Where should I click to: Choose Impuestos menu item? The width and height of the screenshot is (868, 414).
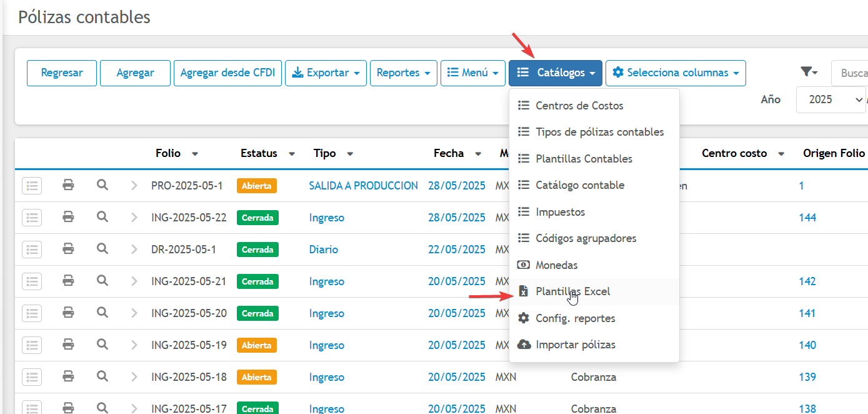pyautogui.click(x=594, y=212)
